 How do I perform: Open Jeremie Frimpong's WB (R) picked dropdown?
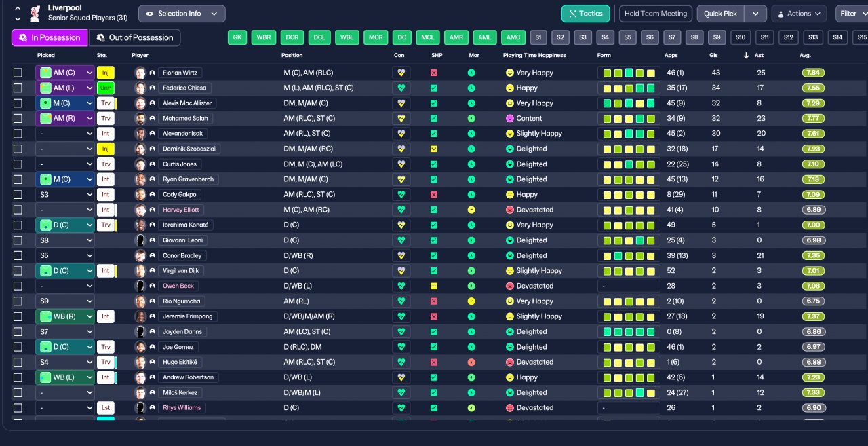[64, 316]
